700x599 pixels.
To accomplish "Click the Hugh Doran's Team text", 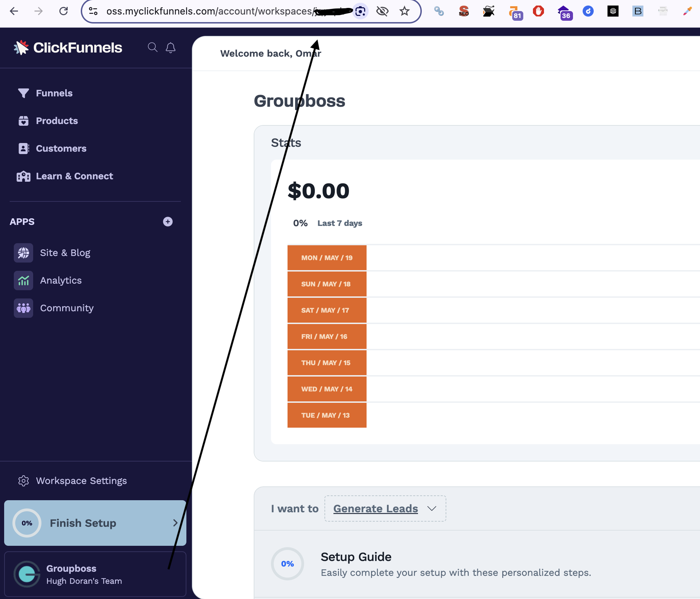I will [84, 581].
